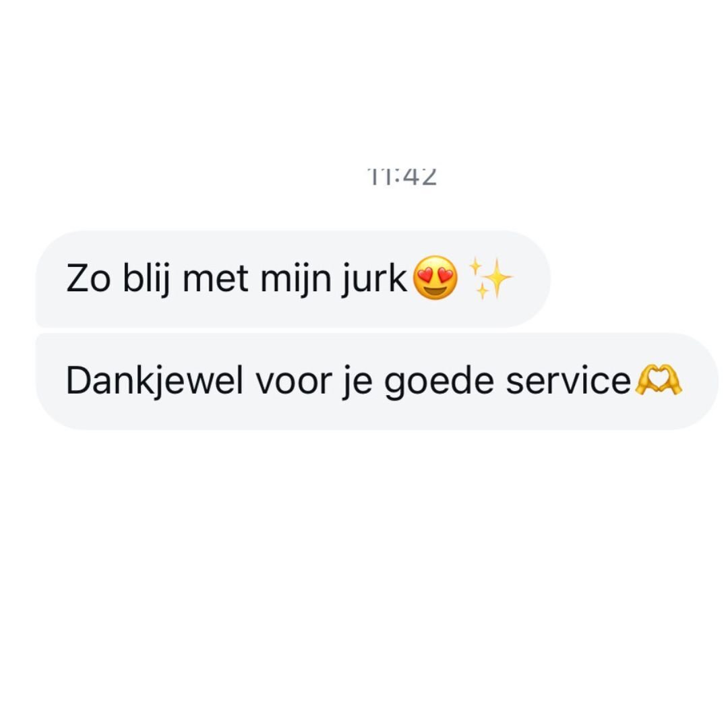
Task: Select the 'Zo blij met mijn jurk' message bubble
Action: [293, 278]
